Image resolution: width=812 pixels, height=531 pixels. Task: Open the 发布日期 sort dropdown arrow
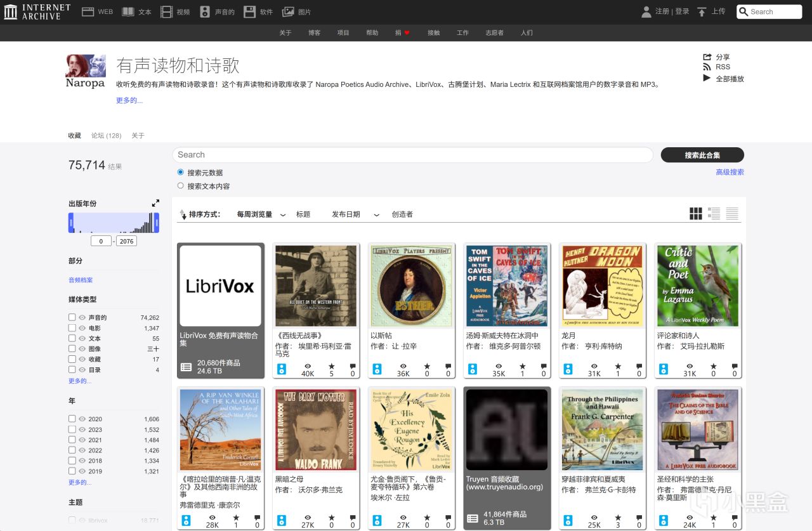click(x=376, y=215)
